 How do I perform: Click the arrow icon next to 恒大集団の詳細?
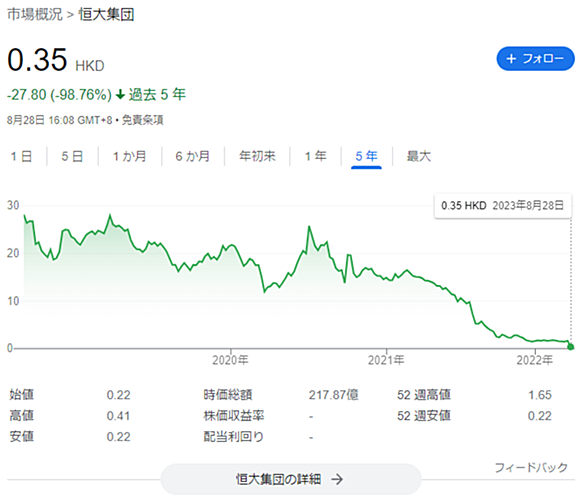(337, 479)
